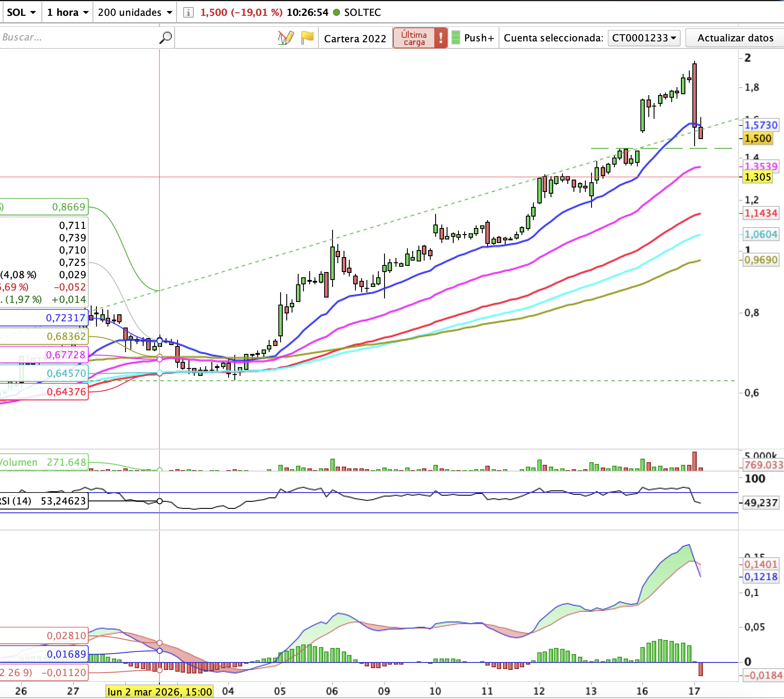Expand the 1 hora timeframe dropdown
784x699 pixels.
click(67, 12)
